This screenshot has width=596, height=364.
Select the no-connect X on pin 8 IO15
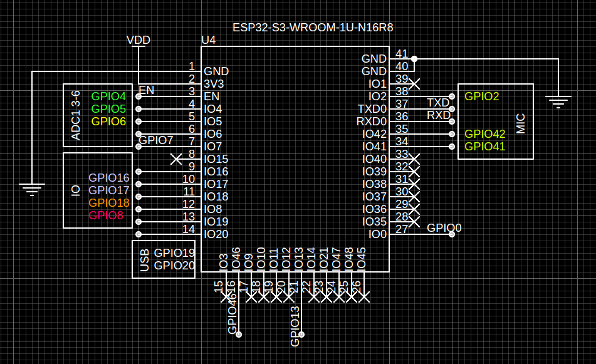pos(176,159)
